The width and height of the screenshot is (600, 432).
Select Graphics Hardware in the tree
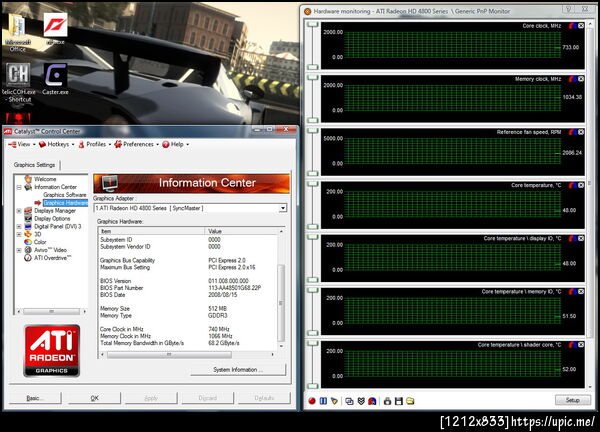(65, 203)
